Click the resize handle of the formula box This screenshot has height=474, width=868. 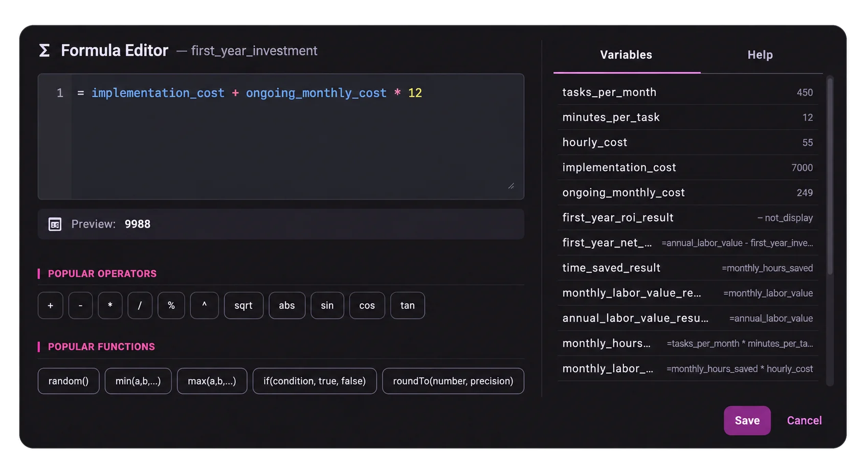[x=511, y=186]
